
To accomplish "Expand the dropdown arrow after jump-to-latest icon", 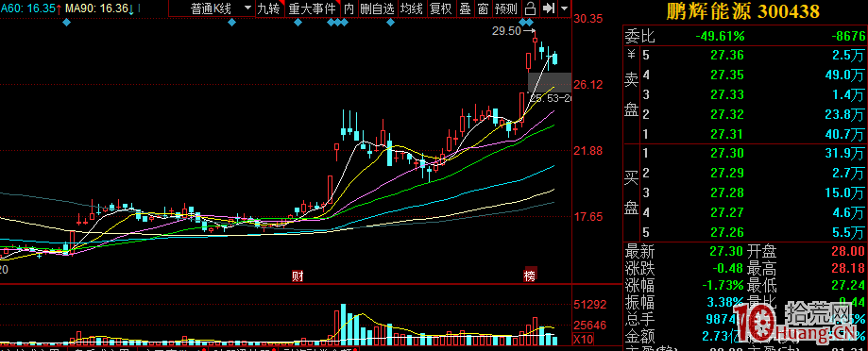I will (x=564, y=8).
